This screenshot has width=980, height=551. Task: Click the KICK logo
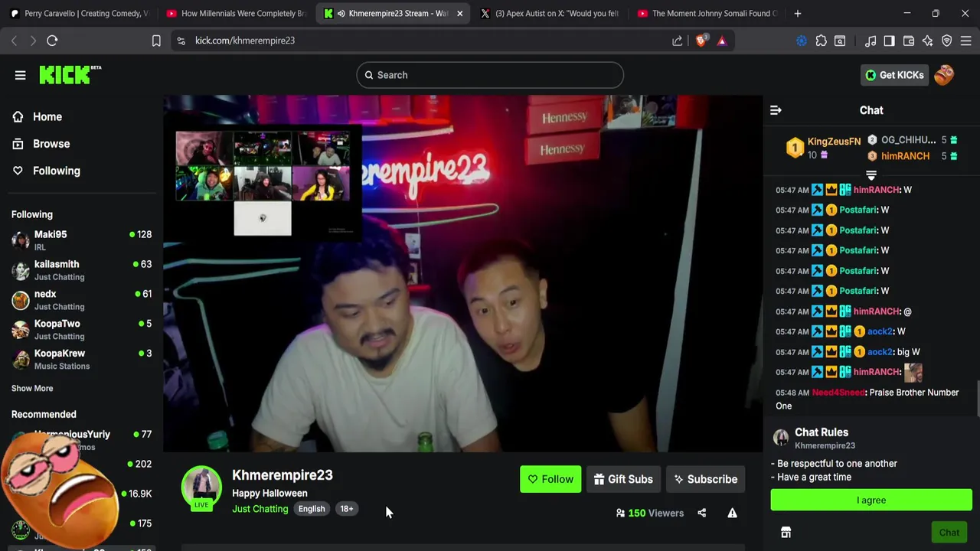click(70, 74)
